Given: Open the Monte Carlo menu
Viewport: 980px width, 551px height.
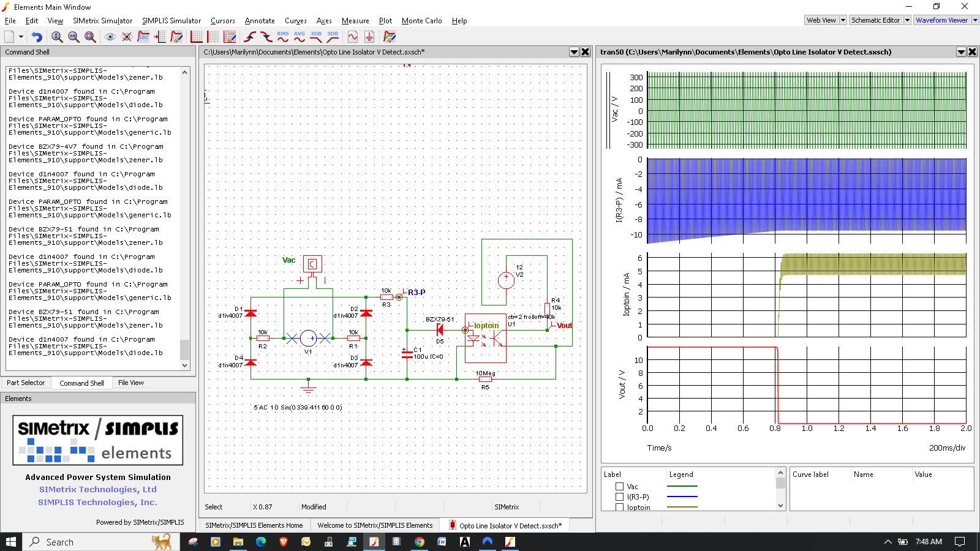Looking at the screenshot, I should (422, 21).
